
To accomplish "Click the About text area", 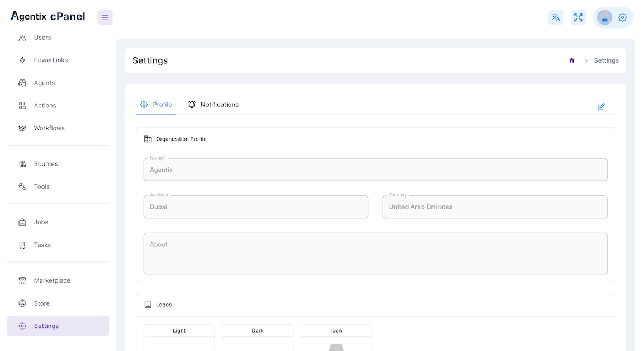I will click(x=376, y=254).
